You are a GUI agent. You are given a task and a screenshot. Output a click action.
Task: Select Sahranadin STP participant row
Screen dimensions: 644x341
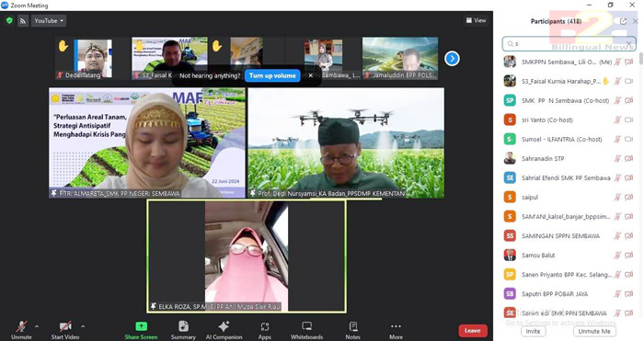569,158
